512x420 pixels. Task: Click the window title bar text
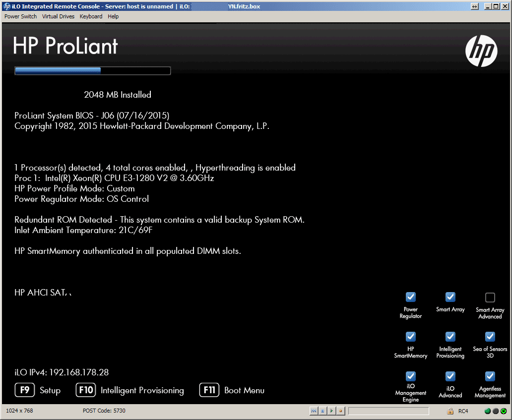click(x=136, y=6)
